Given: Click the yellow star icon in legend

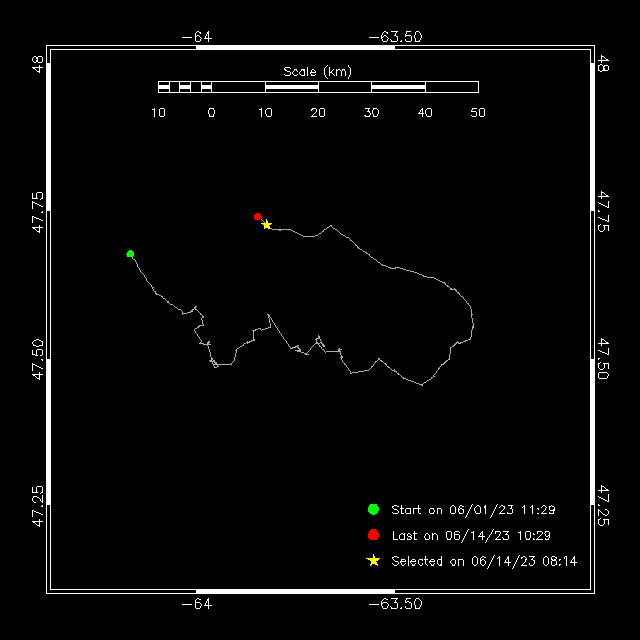Looking at the screenshot, I should click(373, 560).
